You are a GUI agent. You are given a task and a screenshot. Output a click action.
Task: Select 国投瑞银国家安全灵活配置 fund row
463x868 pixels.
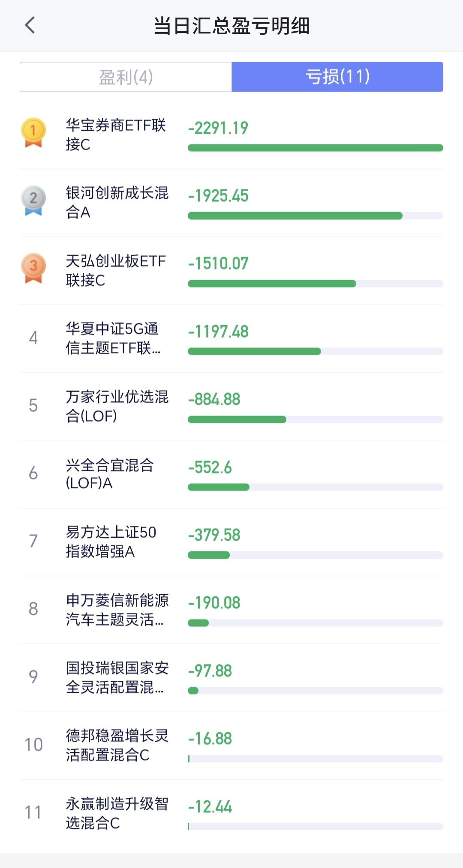pyautogui.click(x=117, y=677)
